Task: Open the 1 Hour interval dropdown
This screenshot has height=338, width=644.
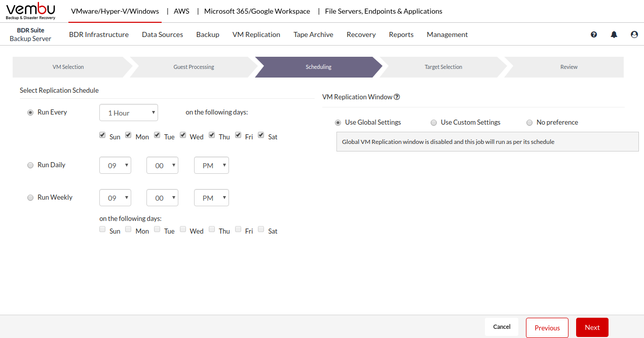Action: pos(129,112)
